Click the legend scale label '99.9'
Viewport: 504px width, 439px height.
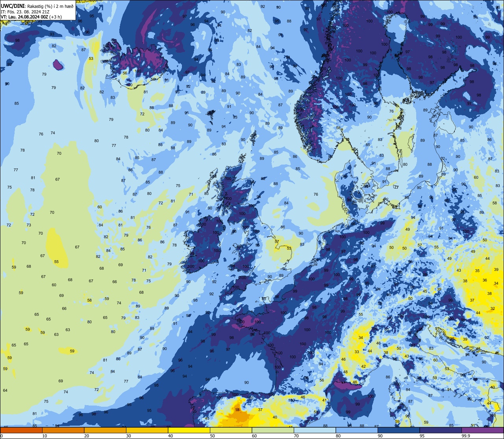point(465,436)
